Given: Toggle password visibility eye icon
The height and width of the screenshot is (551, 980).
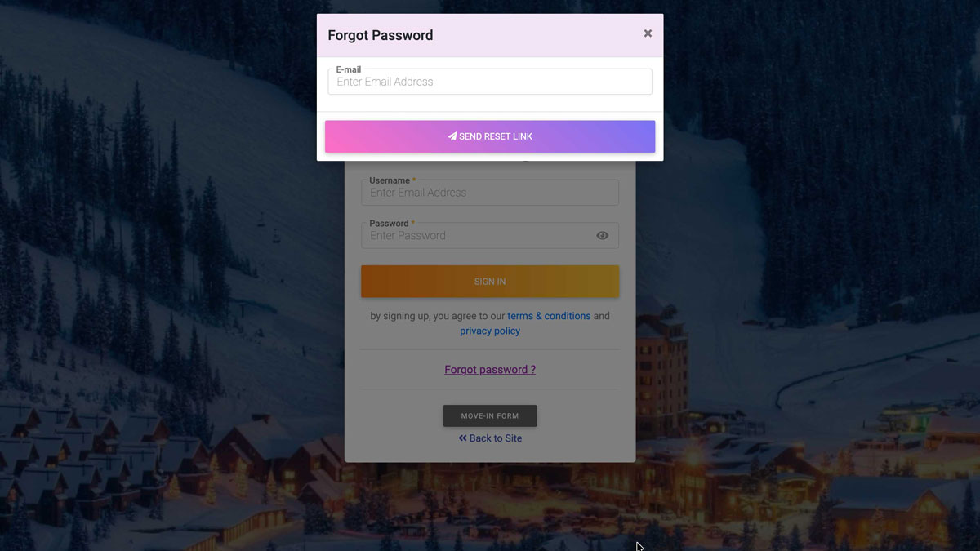Looking at the screenshot, I should pos(603,236).
